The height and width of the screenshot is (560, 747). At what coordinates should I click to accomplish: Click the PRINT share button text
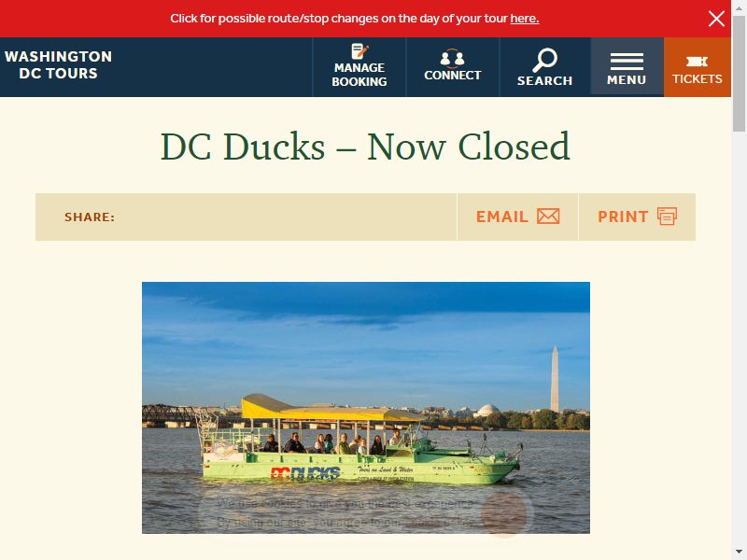point(623,217)
